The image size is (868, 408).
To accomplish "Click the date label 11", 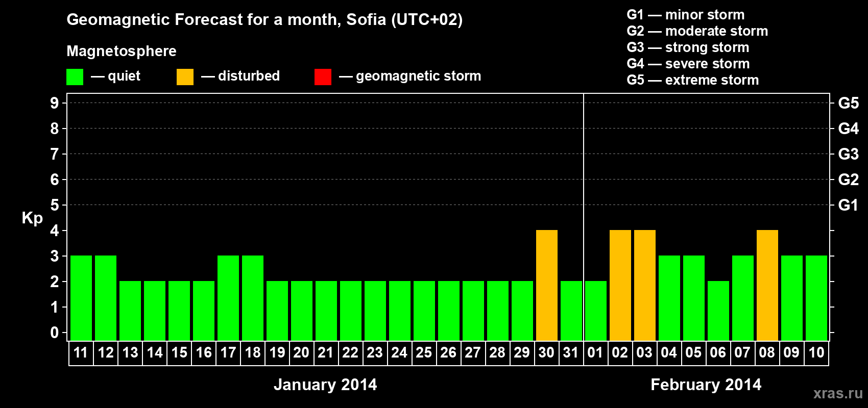I will (81, 352).
